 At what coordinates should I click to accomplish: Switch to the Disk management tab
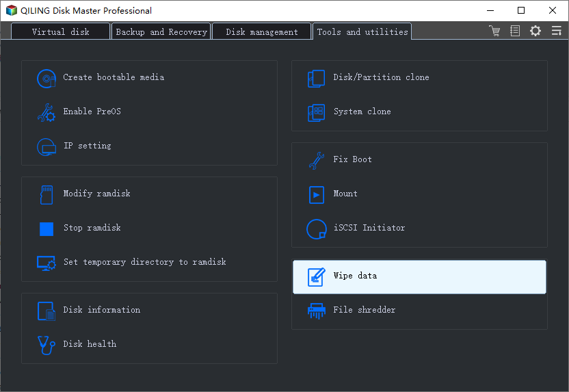coord(262,31)
